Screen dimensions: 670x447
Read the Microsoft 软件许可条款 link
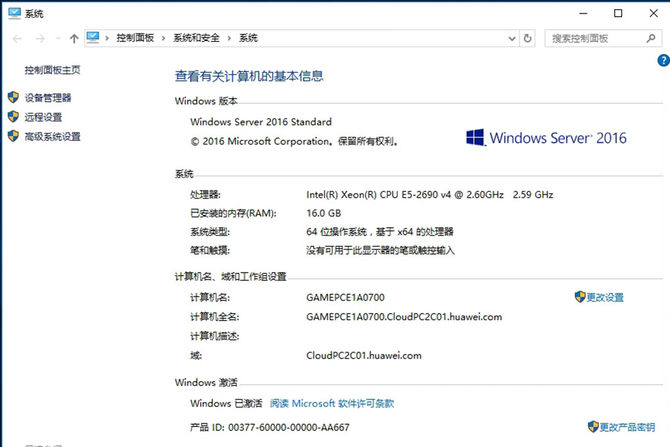332,403
